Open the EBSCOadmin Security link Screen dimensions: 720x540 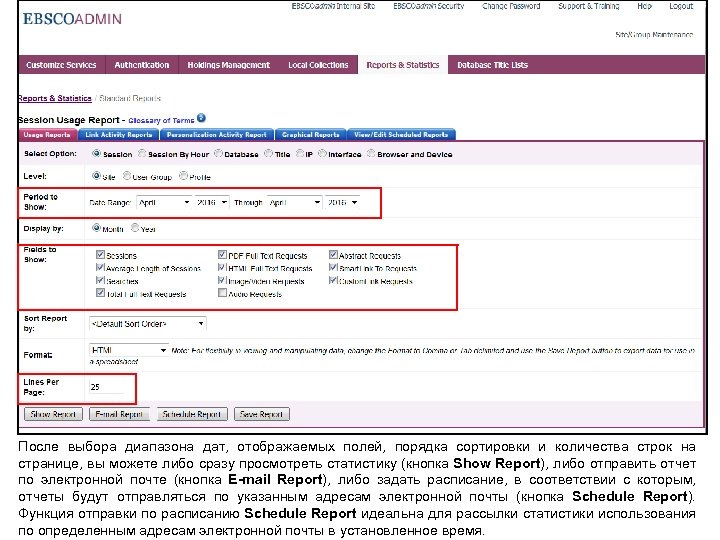(x=428, y=6)
